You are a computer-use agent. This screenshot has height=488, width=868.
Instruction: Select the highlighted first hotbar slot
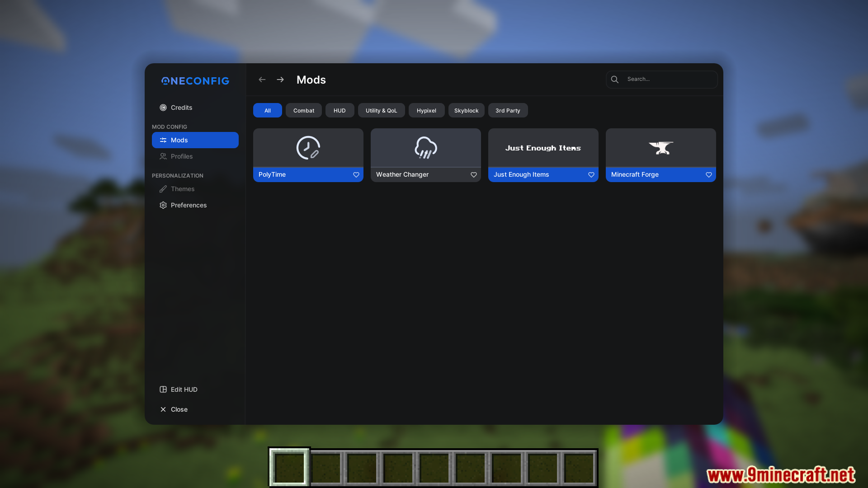coord(289,467)
